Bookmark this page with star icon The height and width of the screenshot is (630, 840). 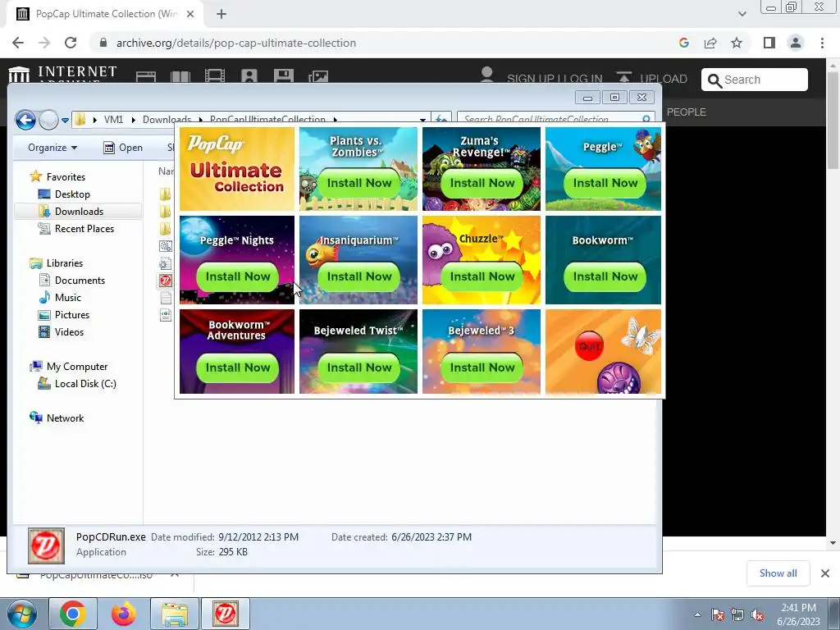tap(737, 43)
